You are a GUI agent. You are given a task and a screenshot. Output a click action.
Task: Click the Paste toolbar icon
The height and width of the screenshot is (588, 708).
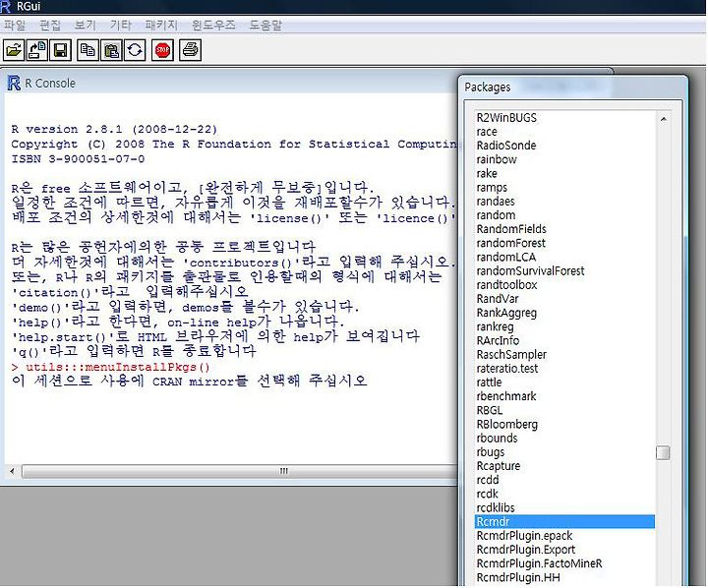click(x=111, y=50)
